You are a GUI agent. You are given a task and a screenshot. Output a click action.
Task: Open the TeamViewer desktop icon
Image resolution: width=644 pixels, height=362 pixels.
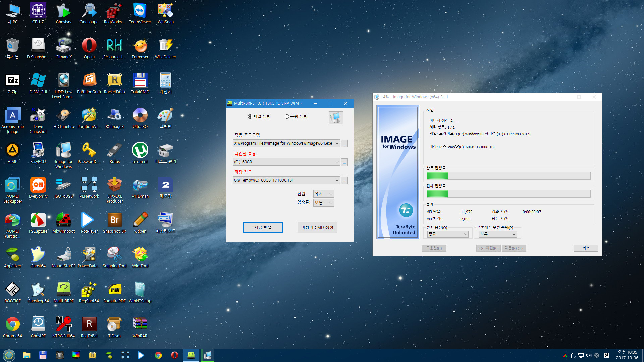140,13
